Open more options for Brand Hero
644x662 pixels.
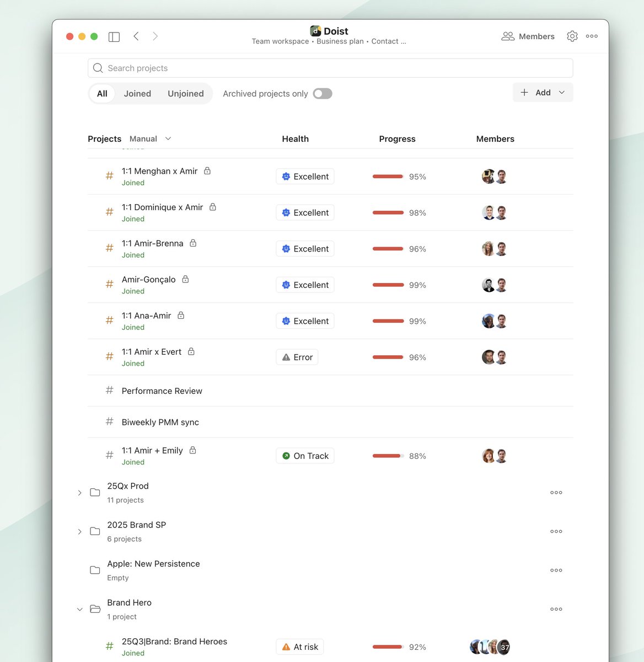(x=556, y=609)
